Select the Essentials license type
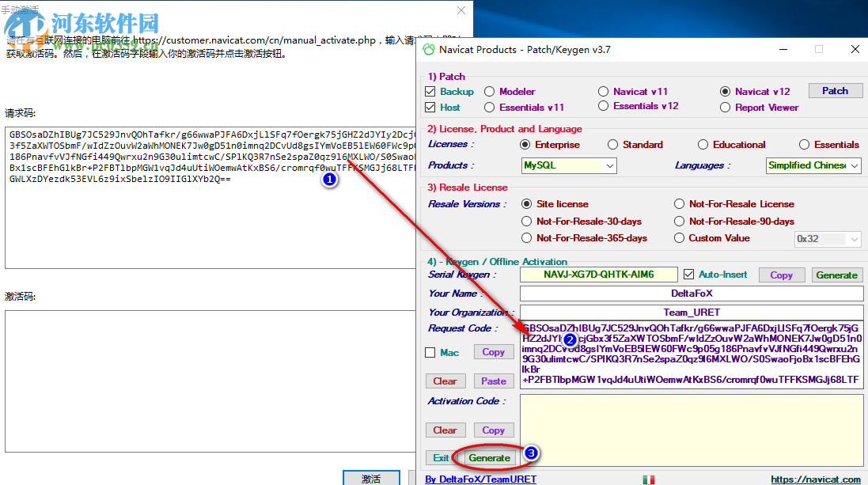Image resolution: width=868 pixels, height=485 pixels. click(805, 145)
